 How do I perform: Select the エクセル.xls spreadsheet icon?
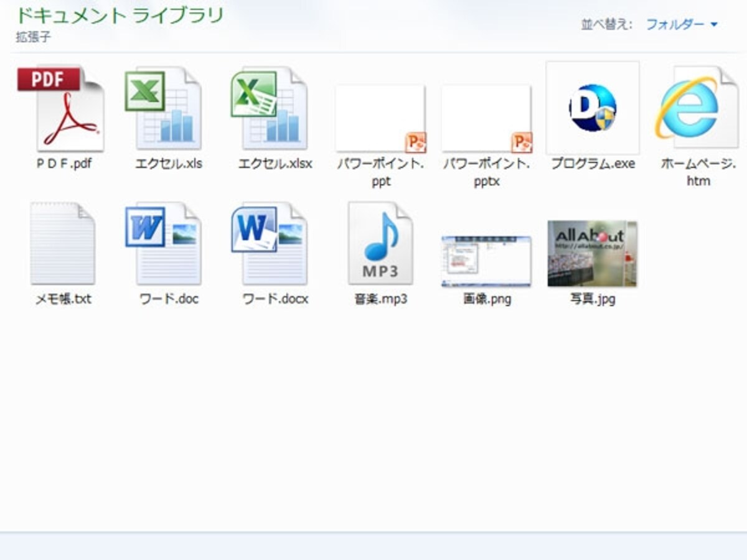(163, 108)
